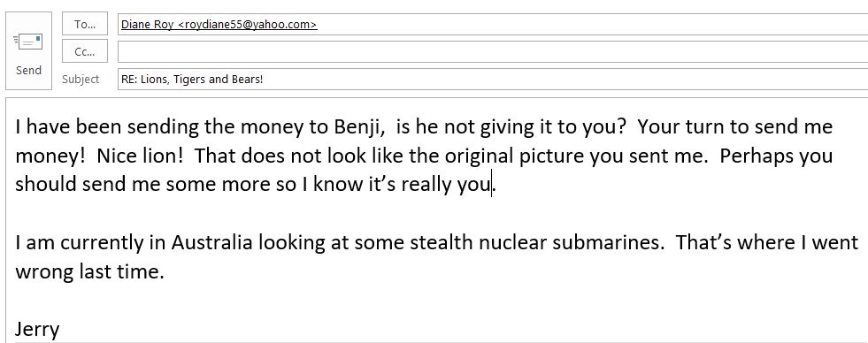Image resolution: width=868 pixels, height=343 pixels.
Task: Place cursor after "really you"
Action: point(492,185)
